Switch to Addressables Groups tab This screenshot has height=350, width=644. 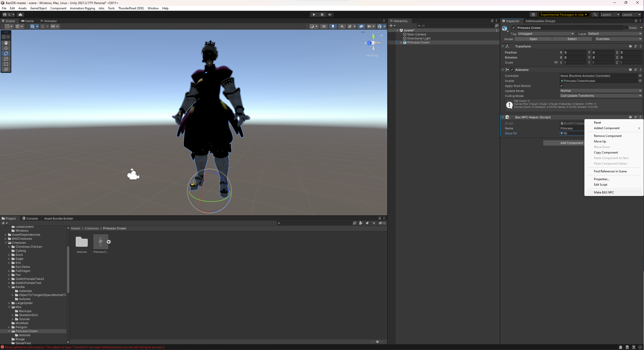pos(540,21)
